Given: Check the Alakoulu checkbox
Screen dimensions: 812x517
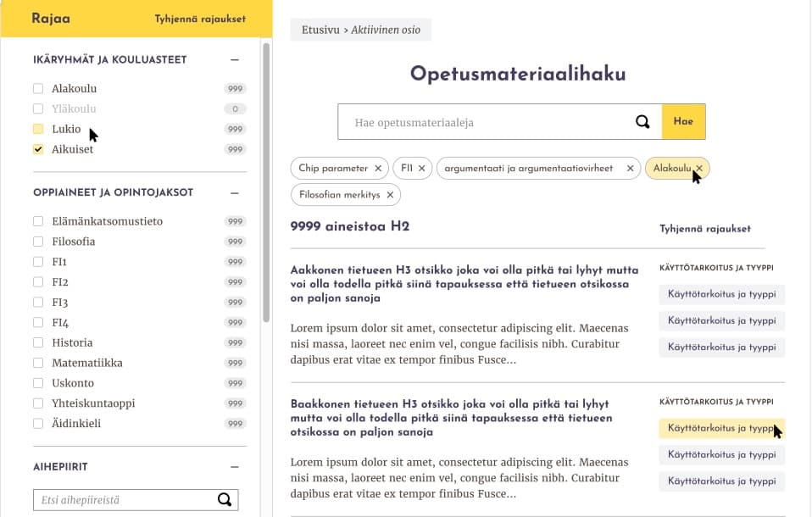Looking at the screenshot, I should pyautogui.click(x=37, y=88).
